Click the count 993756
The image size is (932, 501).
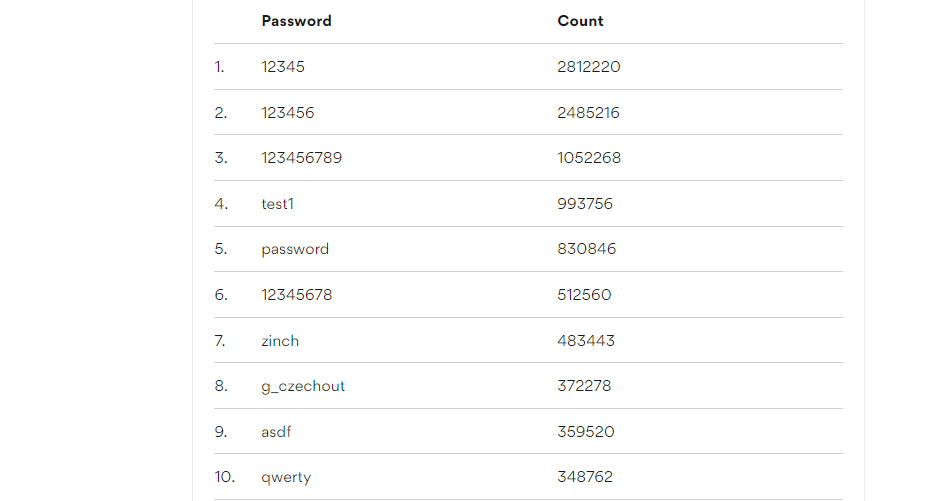(x=585, y=204)
